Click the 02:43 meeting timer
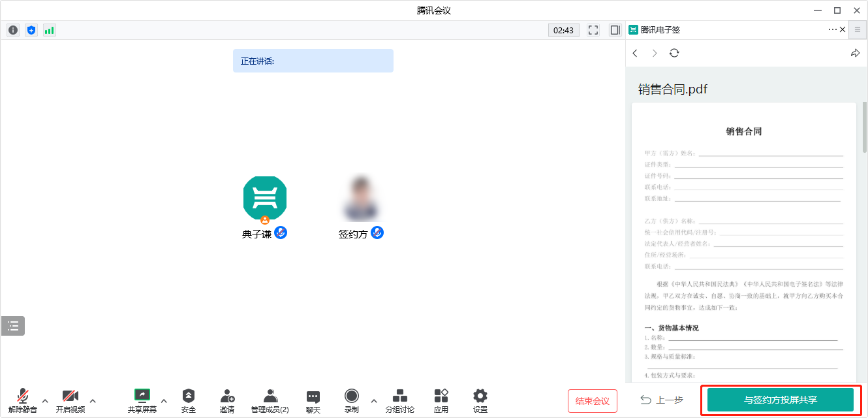The width and height of the screenshot is (868, 418). point(563,30)
